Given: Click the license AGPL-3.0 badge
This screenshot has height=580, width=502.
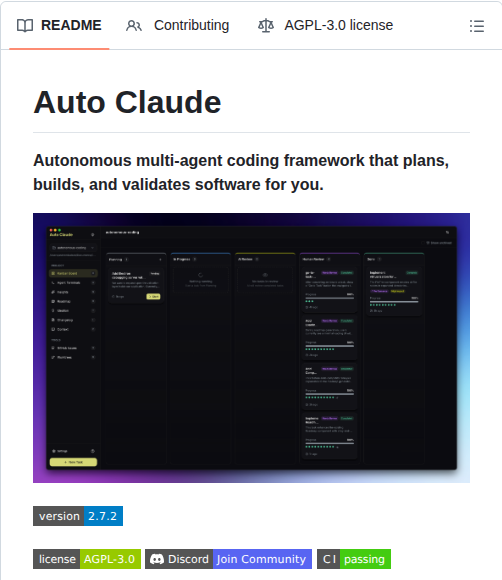Looking at the screenshot, I should [87, 559].
